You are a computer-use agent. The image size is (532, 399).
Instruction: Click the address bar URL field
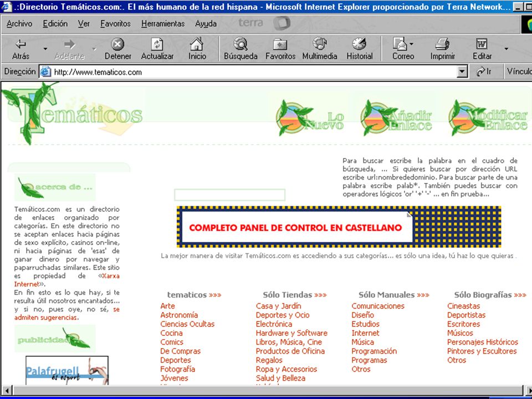point(254,72)
